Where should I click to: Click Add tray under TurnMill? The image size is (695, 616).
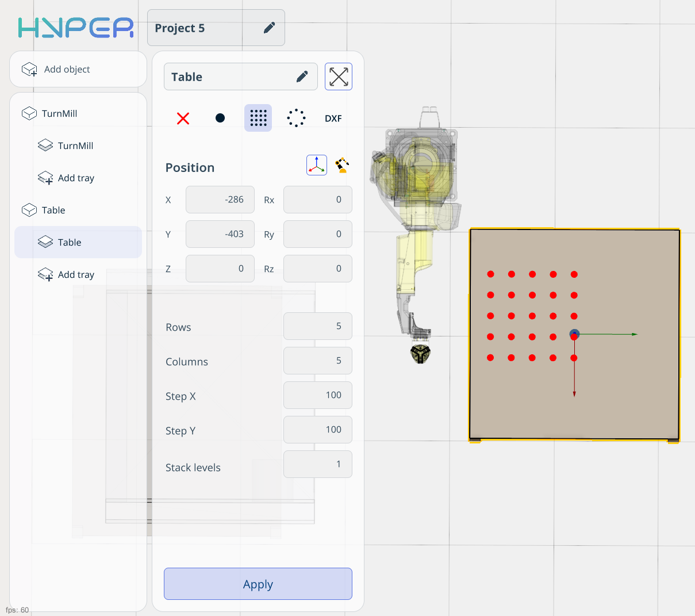tap(76, 178)
